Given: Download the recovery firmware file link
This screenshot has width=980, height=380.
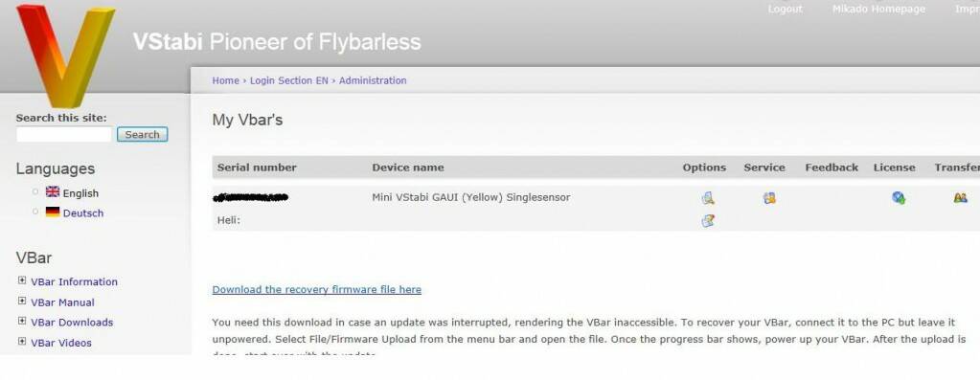Looking at the screenshot, I should pos(317,289).
